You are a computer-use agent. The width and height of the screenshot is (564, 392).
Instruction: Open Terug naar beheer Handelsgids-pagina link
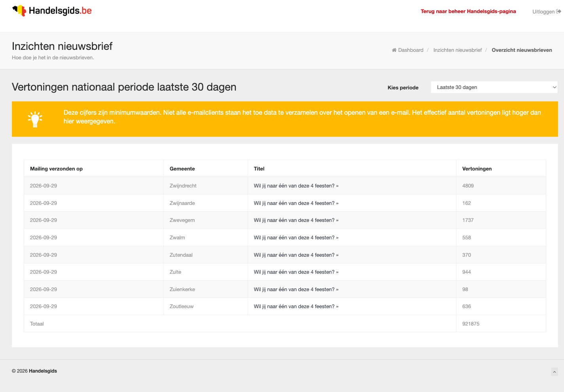[x=468, y=11]
